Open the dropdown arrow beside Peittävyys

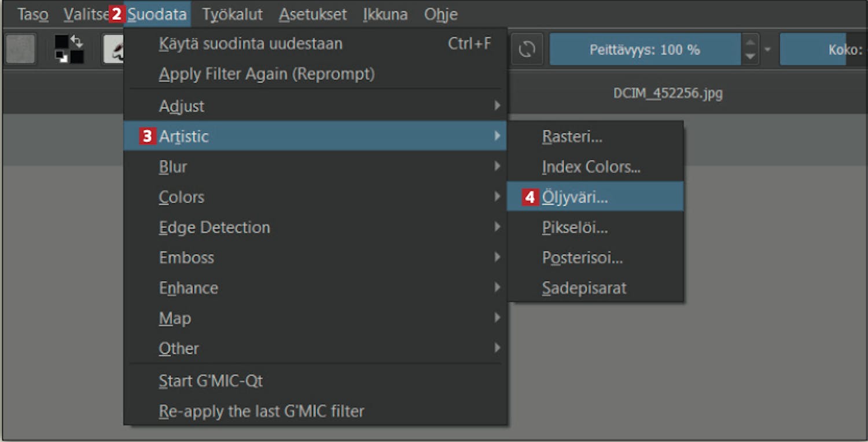coord(768,50)
